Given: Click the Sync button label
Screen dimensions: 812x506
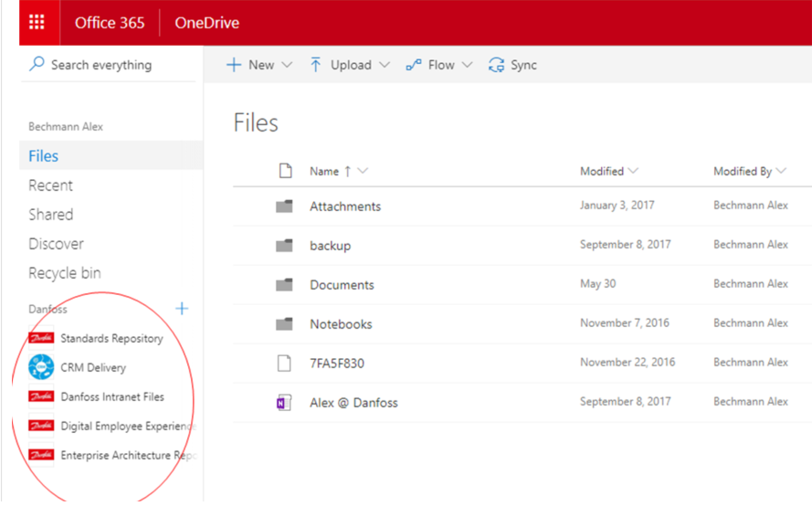Looking at the screenshot, I should pyautogui.click(x=523, y=65).
